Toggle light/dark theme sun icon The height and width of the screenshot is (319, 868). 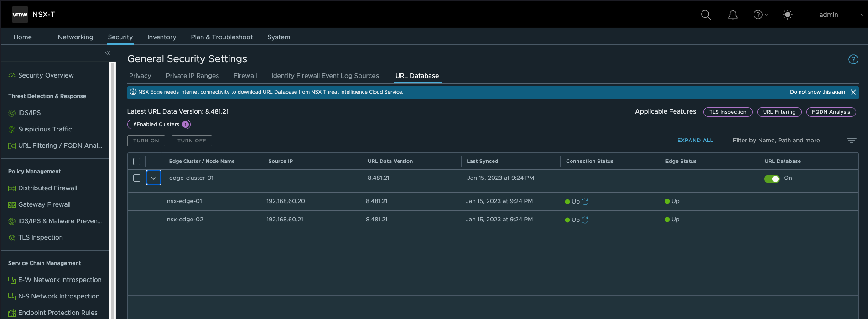(x=788, y=15)
